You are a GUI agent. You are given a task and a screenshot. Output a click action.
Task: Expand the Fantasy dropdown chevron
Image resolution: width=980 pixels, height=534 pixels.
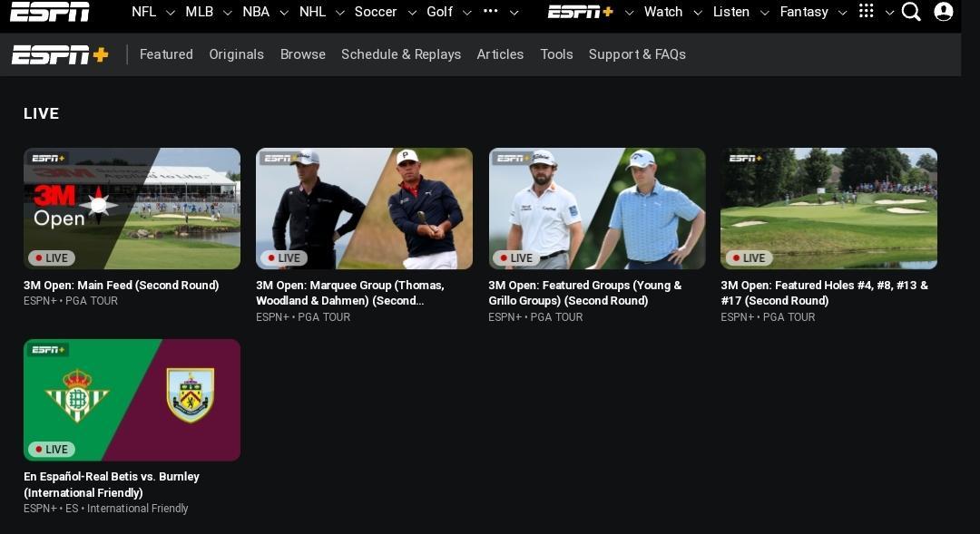(x=842, y=13)
